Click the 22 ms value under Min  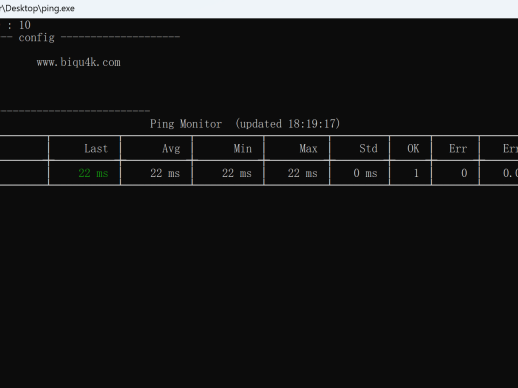[237, 173]
